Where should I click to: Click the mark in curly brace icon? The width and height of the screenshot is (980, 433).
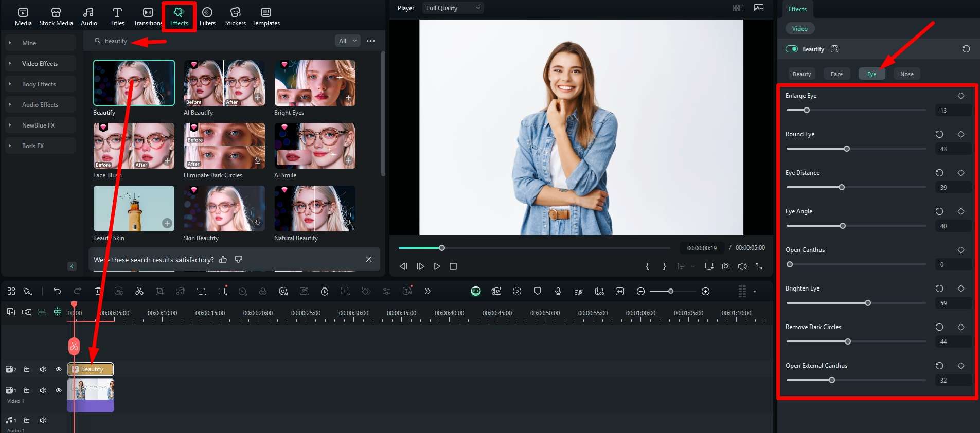[648, 266]
